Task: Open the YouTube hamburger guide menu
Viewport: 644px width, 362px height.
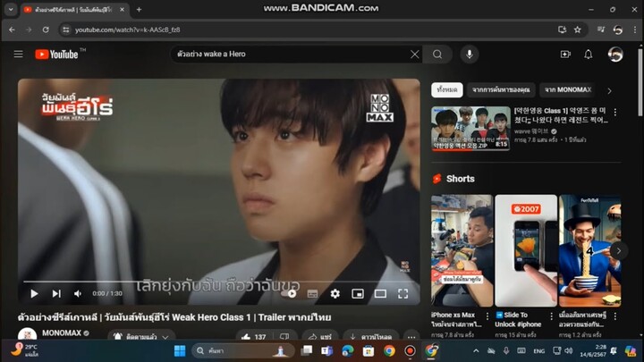Action: pyautogui.click(x=18, y=55)
